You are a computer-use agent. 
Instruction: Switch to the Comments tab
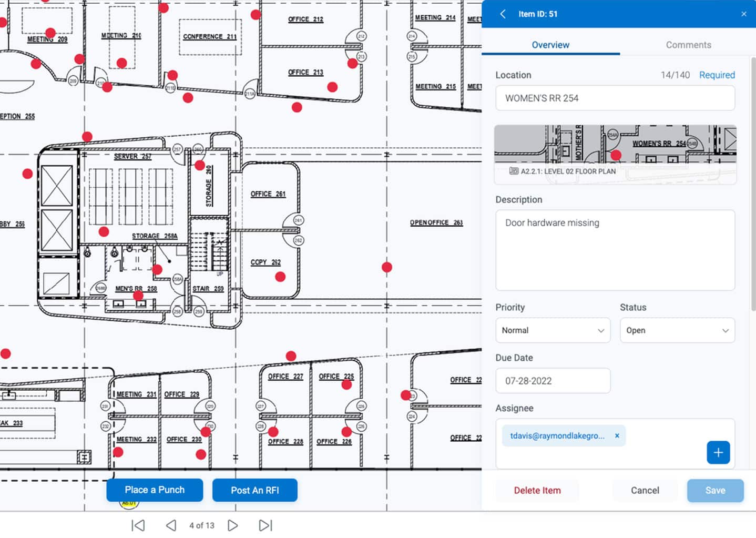[x=688, y=45]
